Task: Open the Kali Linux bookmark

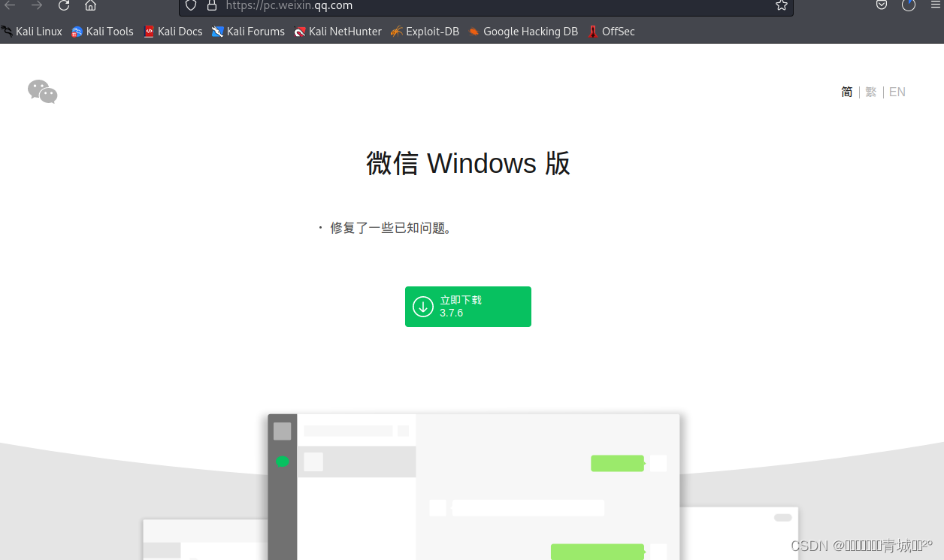Action: (x=32, y=32)
